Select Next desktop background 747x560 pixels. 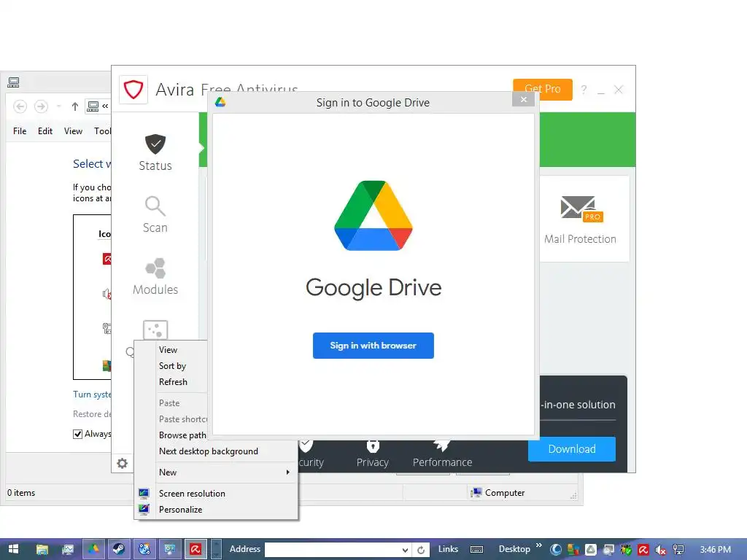pyautogui.click(x=208, y=451)
